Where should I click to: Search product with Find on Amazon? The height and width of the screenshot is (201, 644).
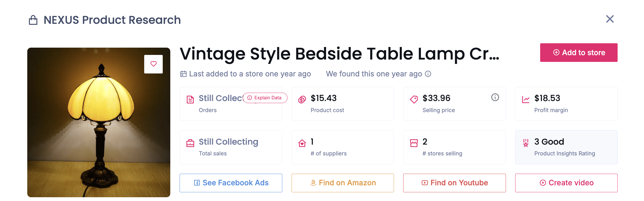(343, 183)
